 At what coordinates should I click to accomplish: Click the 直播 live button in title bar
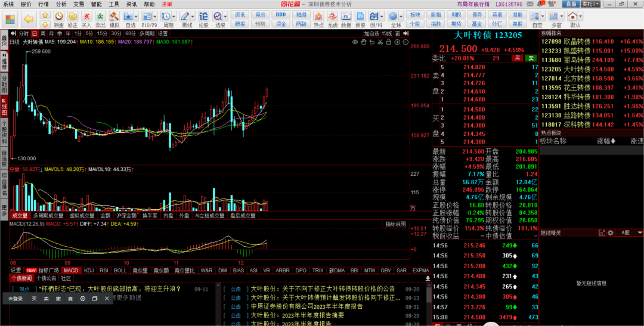tap(571, 4)
